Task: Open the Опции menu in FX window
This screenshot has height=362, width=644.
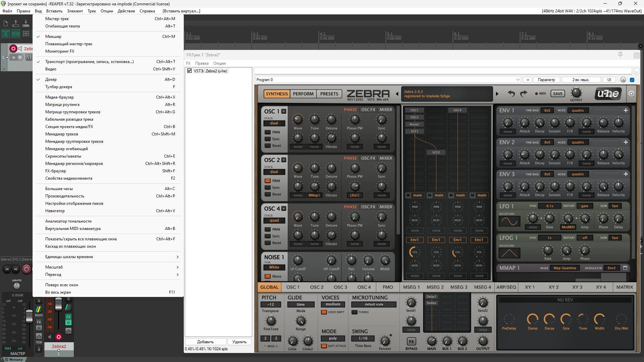Action: point(219,63)
